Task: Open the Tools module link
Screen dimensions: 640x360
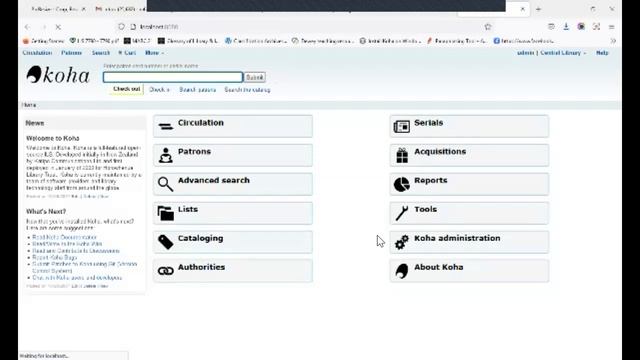Action: [425, 209]
